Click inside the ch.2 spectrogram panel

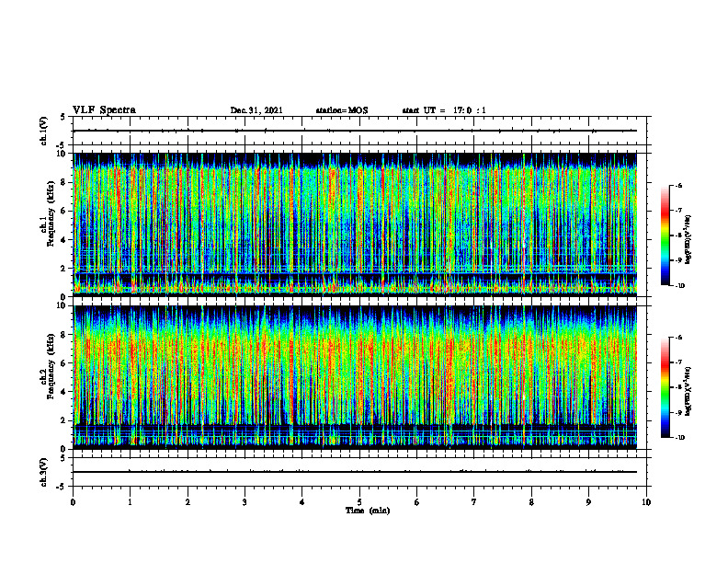pos(355,377)
